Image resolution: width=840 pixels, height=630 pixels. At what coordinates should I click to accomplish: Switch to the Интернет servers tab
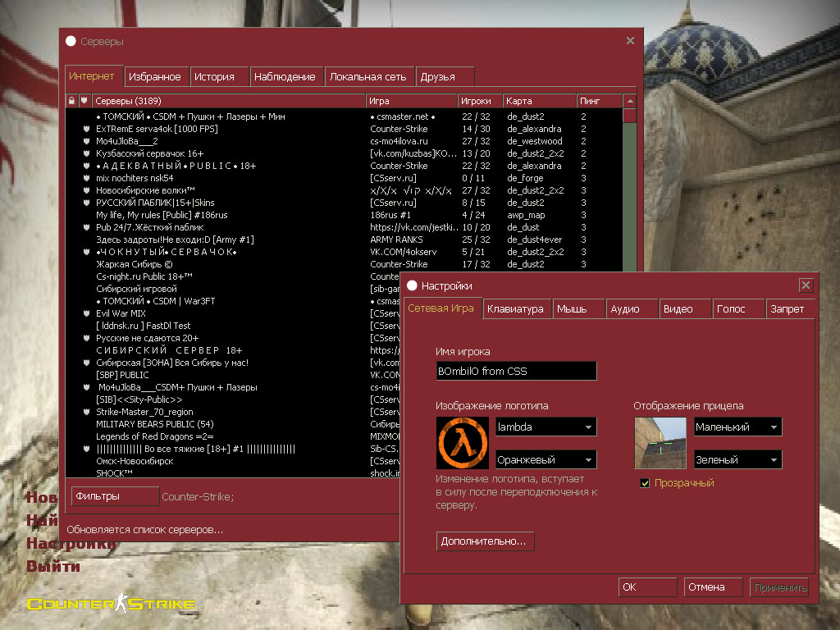94,76
